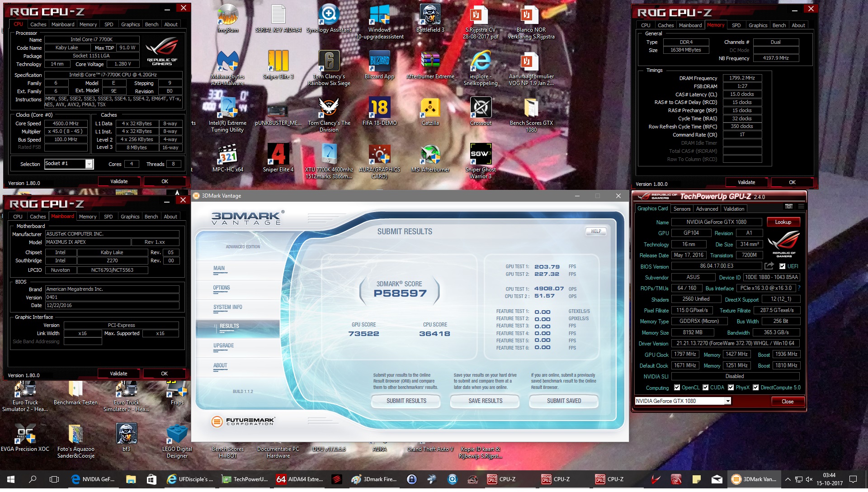Image resolution: width=868 pixels, height=492 pixels.
Task: Open Rainbow Six Siege shortcut
Action: pyautogui.click(x=329, y=68)
